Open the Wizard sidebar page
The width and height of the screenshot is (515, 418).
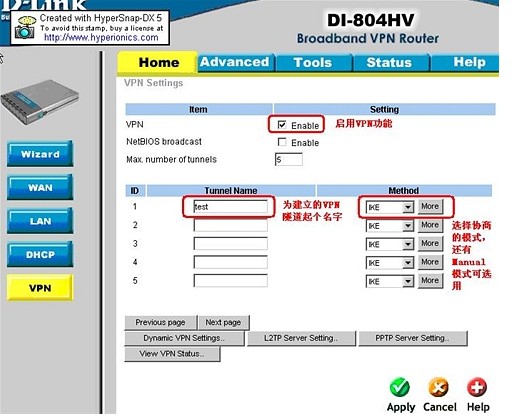[40, 154]
